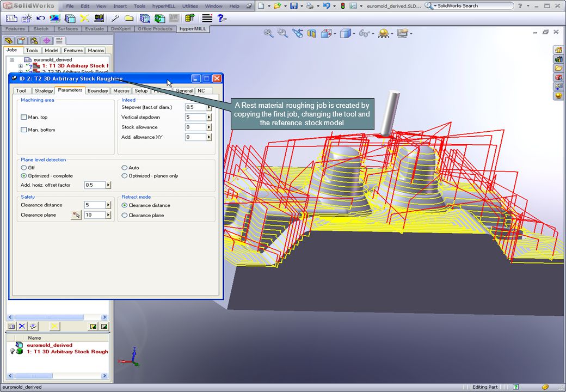Enable the Man. bottom checkbox
The height and width of the screenshot is (392, 566).
coord(24,130)
